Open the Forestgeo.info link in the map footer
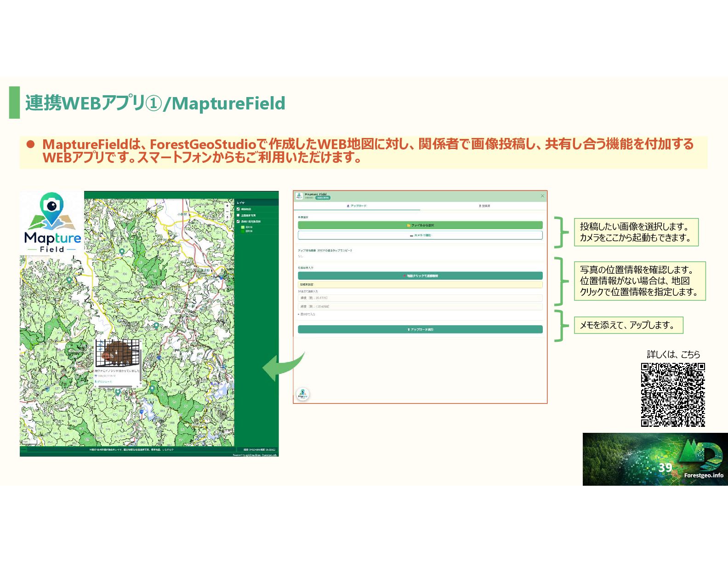The height and width of the screenshot is (563, 728). point(269,455)
